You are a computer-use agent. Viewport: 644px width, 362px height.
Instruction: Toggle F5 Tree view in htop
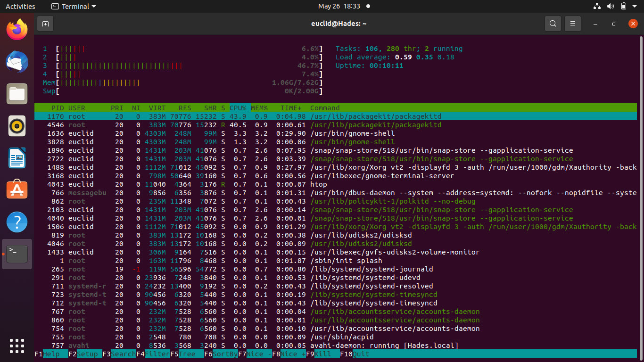pyautogui.click(x=187, y=354)
